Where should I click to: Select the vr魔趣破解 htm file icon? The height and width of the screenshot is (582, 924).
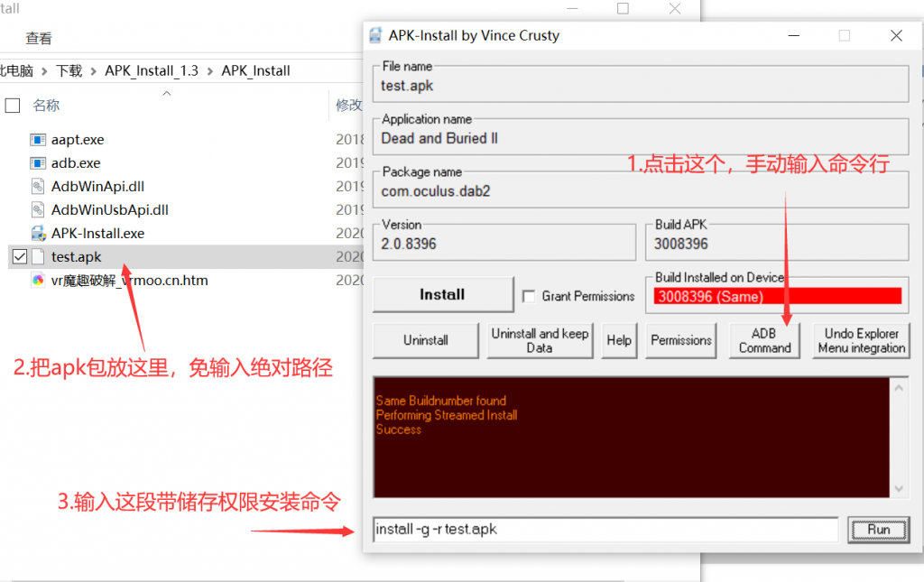38,281
